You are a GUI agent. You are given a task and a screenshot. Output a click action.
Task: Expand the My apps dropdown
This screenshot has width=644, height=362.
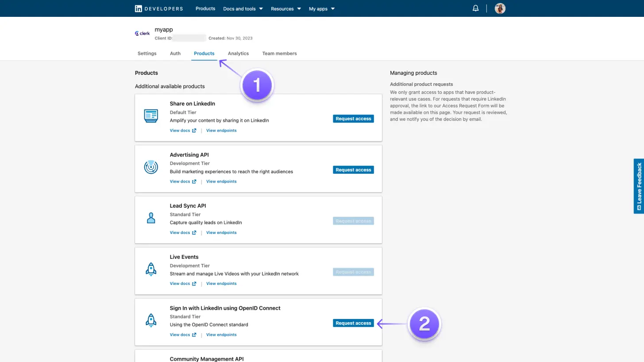(x=322, y=8)
